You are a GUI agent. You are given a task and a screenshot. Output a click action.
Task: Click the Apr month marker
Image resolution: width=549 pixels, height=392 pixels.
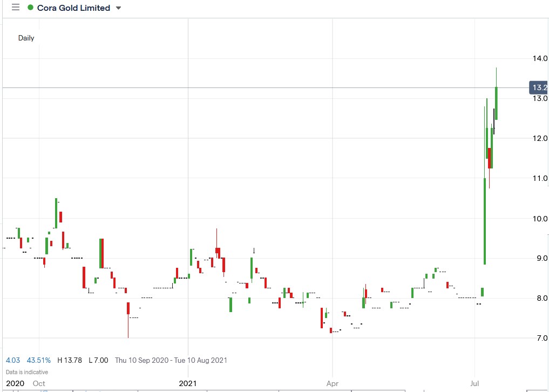(x=333, y=383)
